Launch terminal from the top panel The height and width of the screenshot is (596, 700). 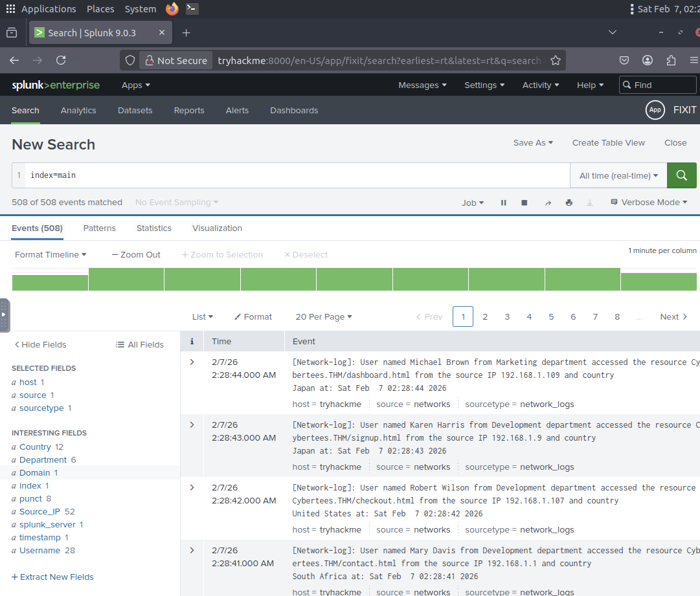pyautogui.click(x=192, y=9)
